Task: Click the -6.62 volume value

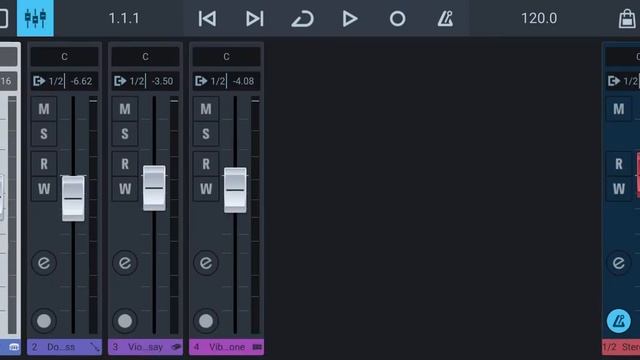Action: pos(81,81)
